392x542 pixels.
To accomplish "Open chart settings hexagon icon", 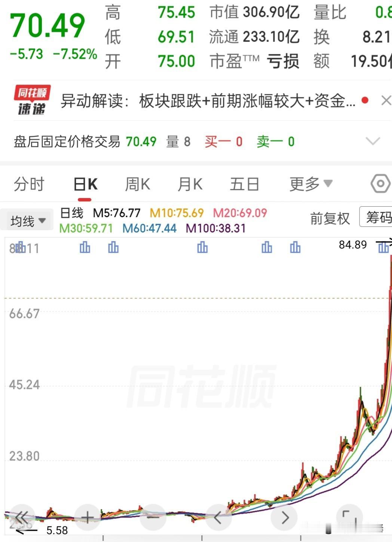I will tap(380, 183).
